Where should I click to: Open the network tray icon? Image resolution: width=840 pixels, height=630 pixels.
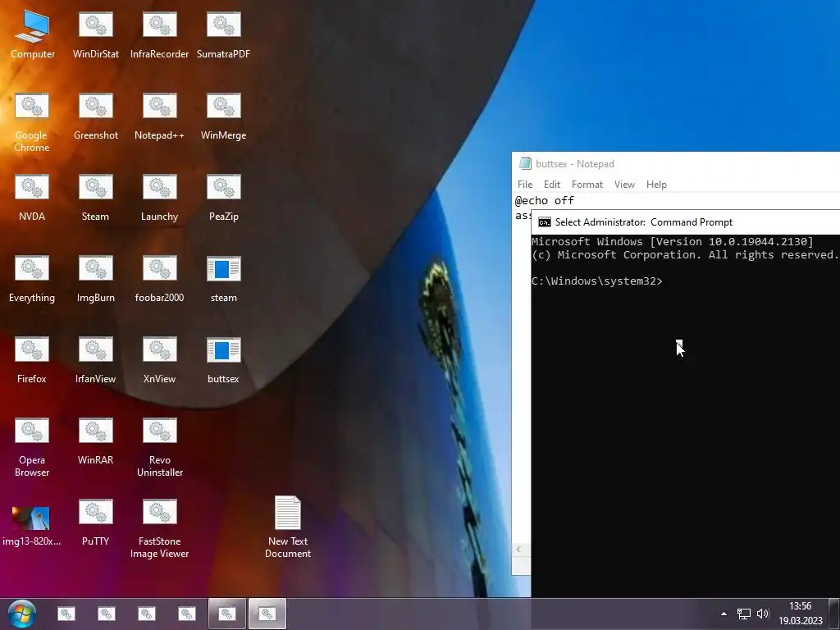pyautogui.click(x=743, y=614)
